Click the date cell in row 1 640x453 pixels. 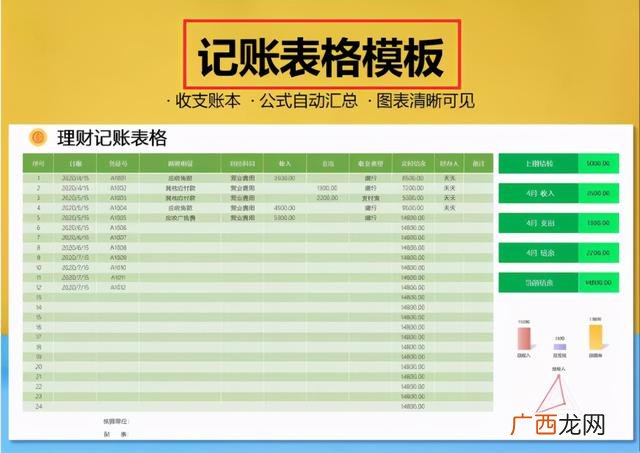(x=75, y=178)
